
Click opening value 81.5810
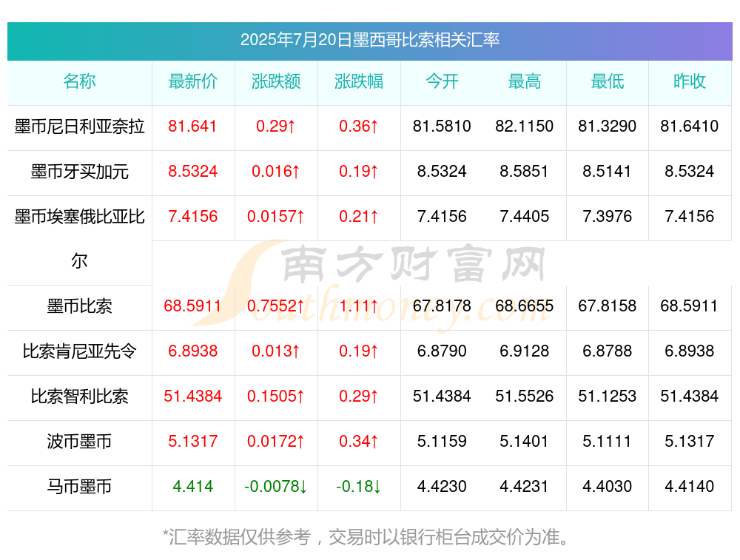click(442, 126)
